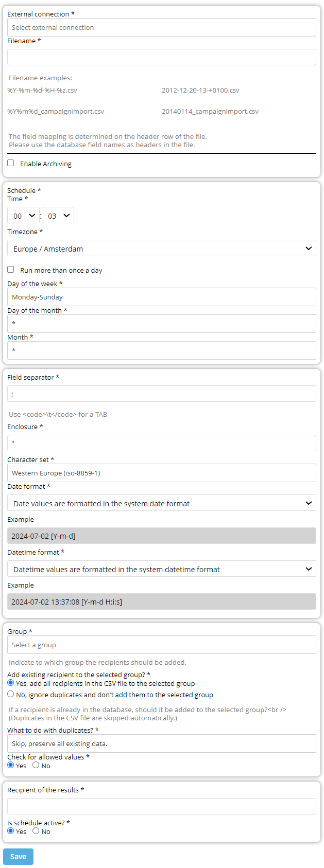
Task: Expand the Datetime format dropdown
Action: pos(162,569)
